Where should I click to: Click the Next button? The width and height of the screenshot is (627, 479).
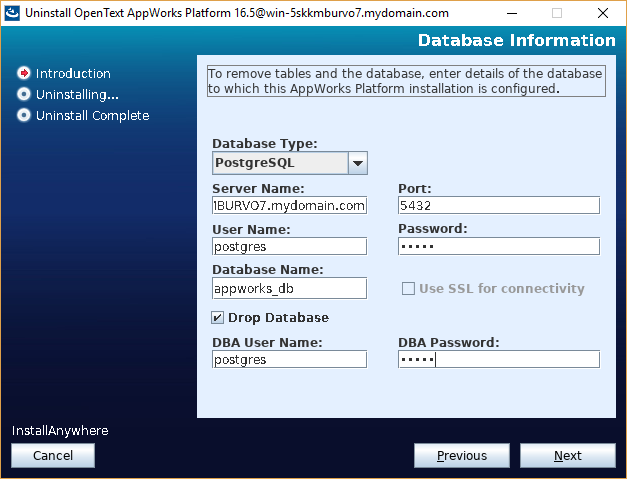click(568, 455)
